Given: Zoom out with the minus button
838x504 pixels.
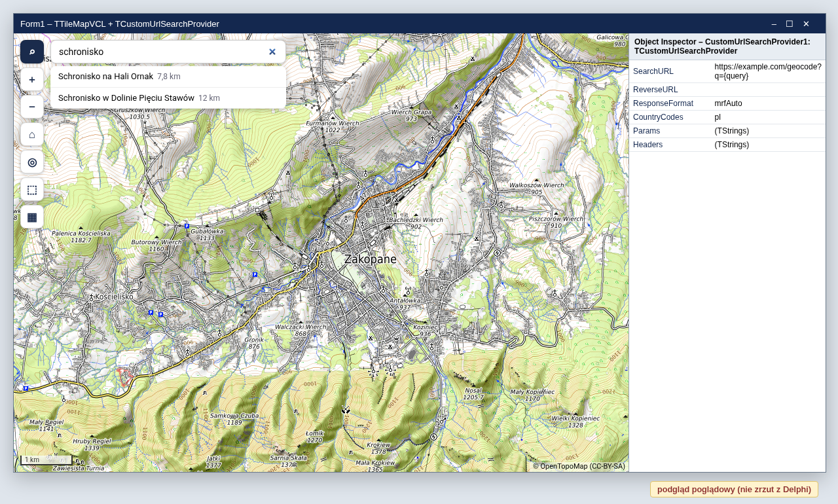Looking at the screenshot, I should click(x=32, y=107).
